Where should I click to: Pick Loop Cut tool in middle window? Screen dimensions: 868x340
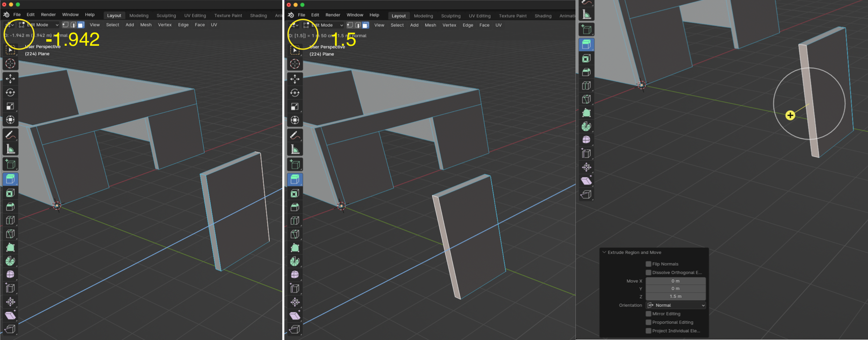(x=295, y=220)
